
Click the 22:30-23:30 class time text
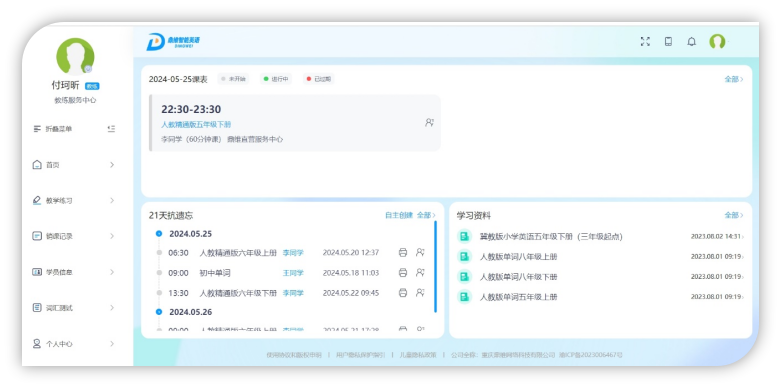tap(191, 109)
